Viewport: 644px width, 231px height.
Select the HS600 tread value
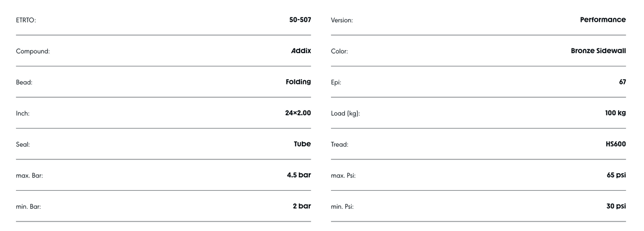click(615, 144)
